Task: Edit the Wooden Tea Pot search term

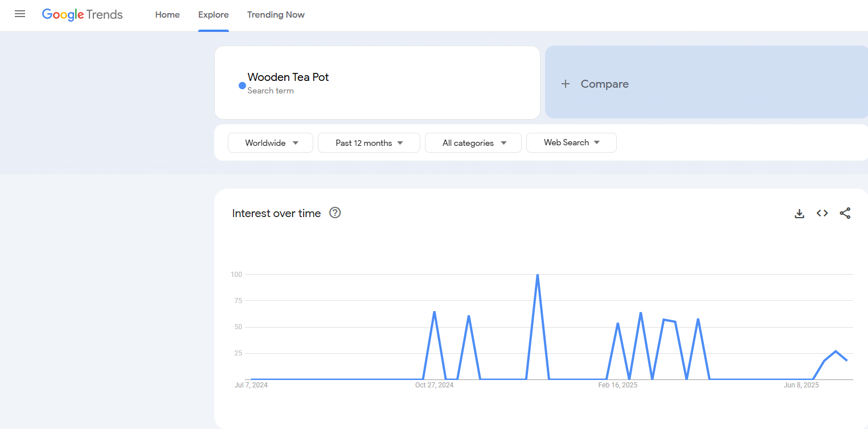Action: [288, 77]
